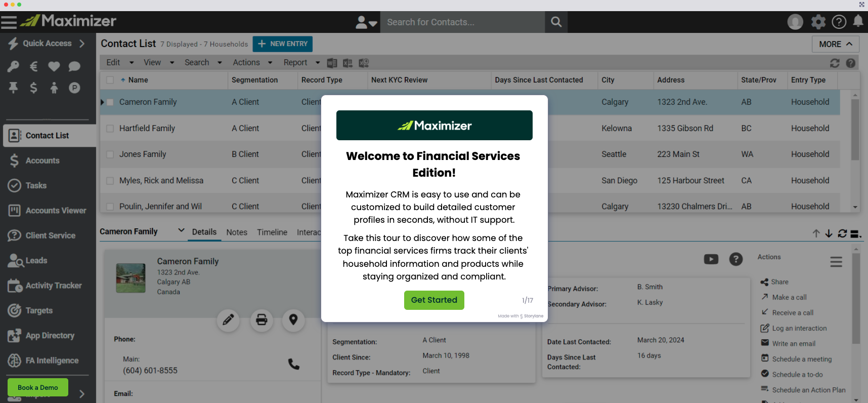Click the Word export icon in toolbar

(332, 63)
